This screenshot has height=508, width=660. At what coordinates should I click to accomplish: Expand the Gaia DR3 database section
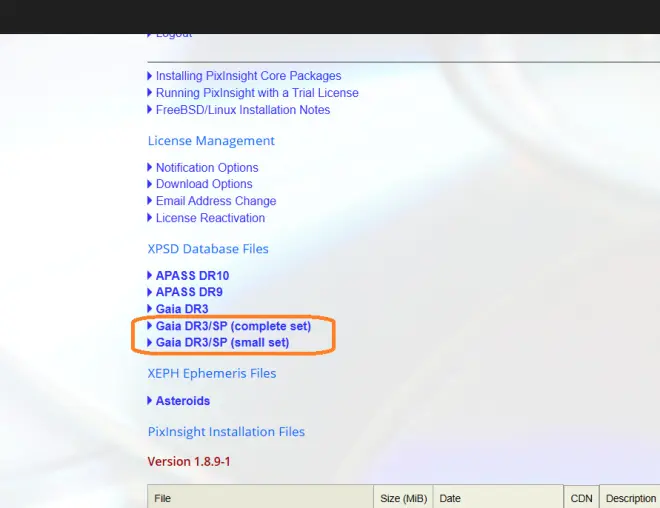click(182, 309)
